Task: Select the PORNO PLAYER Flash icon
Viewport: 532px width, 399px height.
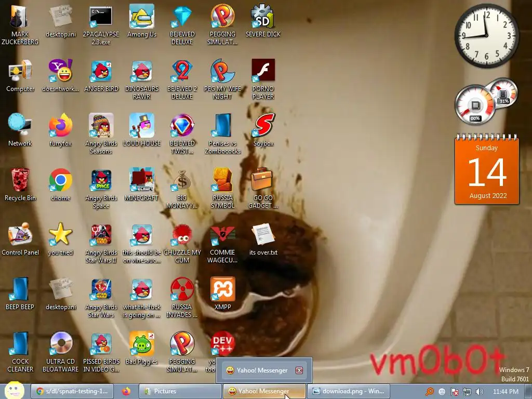Action: [263, 79]
